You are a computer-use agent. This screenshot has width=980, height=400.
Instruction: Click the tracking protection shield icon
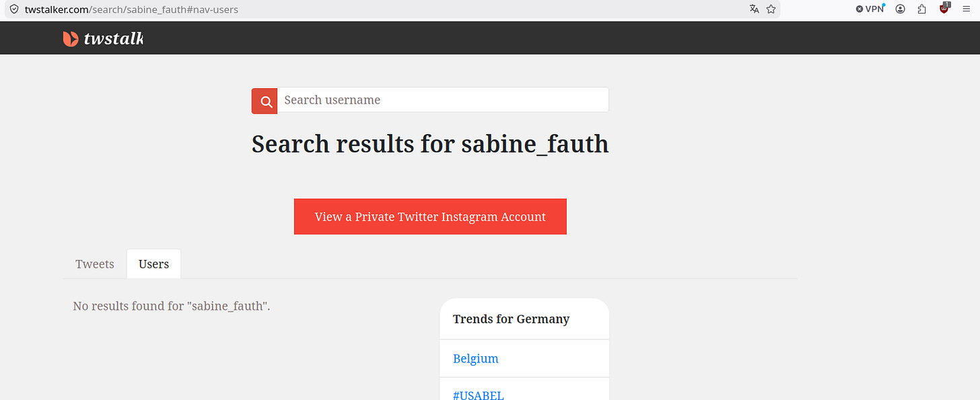coord(13,9)
